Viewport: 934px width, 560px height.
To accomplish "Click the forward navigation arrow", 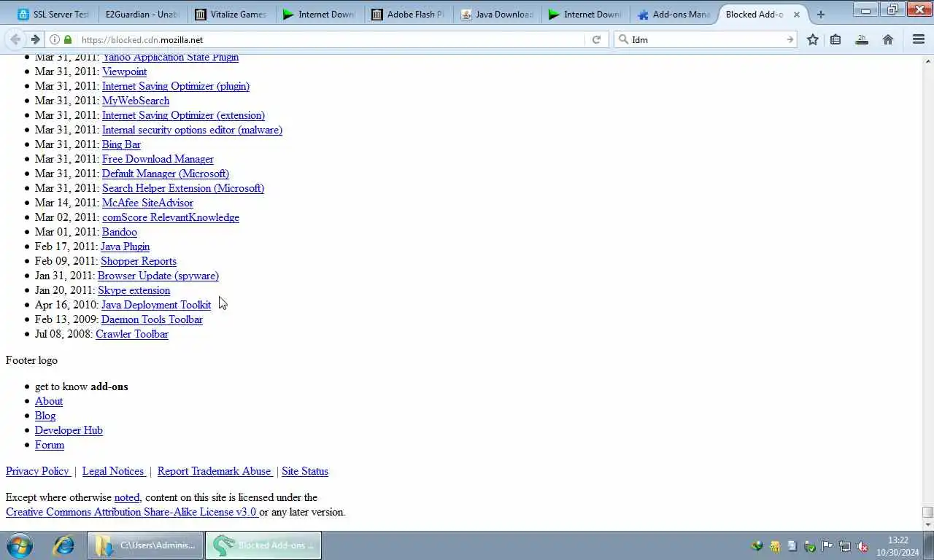I will pyautogui.click(x=35, y=39).
